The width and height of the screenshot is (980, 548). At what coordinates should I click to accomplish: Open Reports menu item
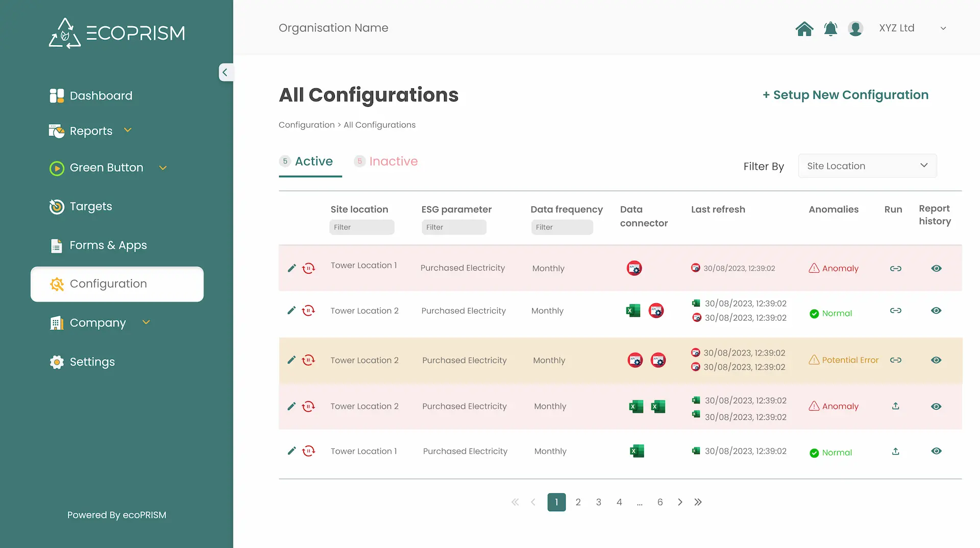[x=91, y=131]
